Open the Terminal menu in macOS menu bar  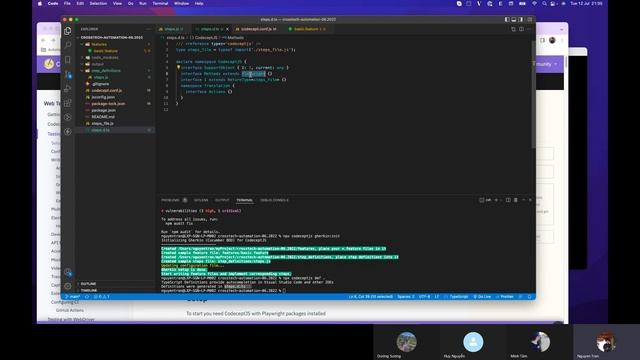pos(160,3)
